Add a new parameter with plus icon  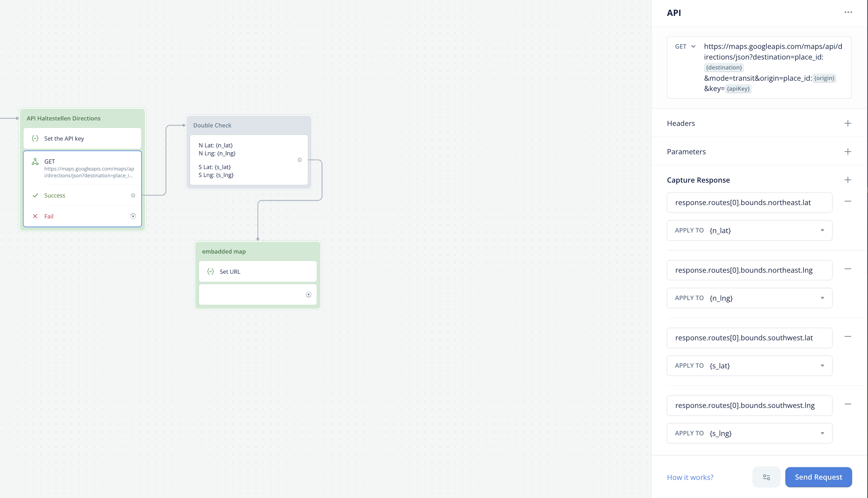coord(847,151)
